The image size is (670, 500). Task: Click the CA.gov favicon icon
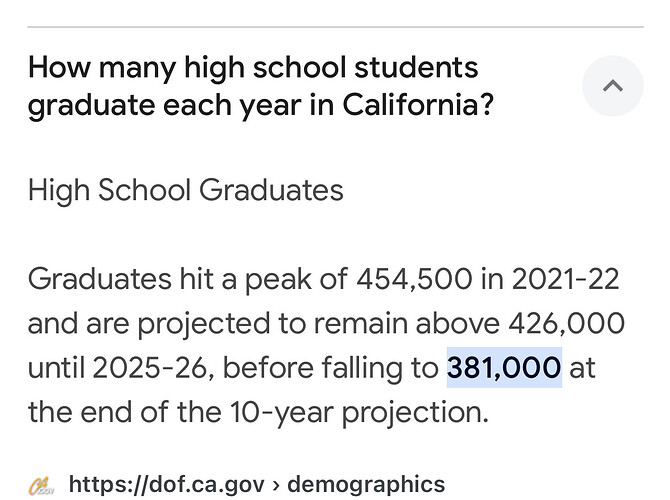tap(41, 486)
